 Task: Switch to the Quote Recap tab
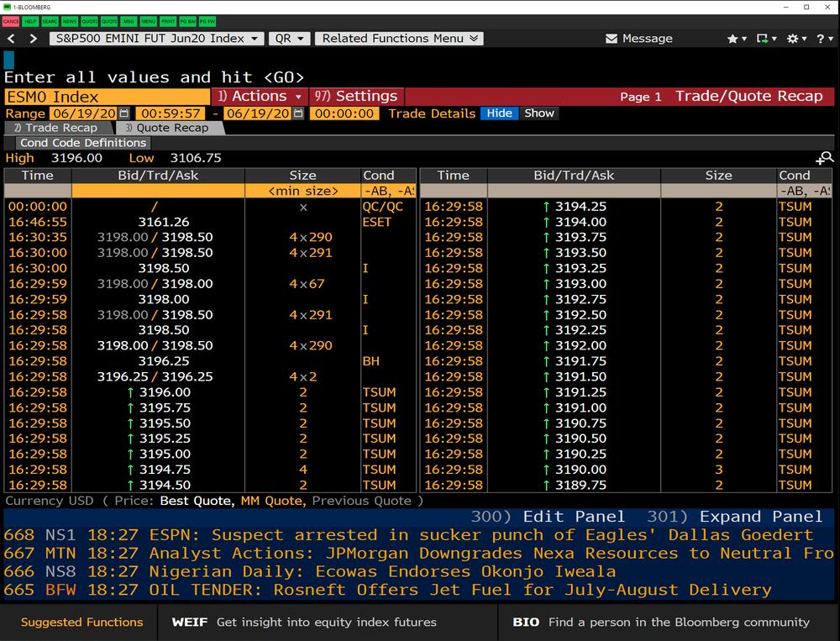point(171,128)
